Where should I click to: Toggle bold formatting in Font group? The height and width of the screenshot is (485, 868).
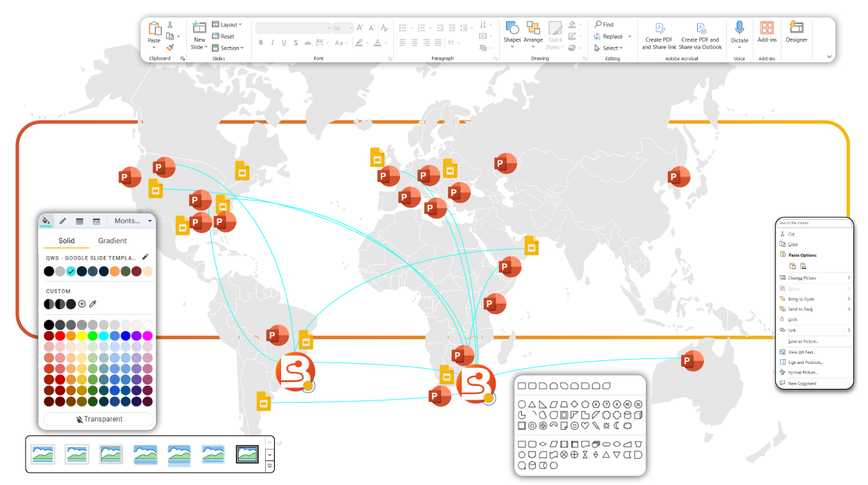tap(261, 42)
